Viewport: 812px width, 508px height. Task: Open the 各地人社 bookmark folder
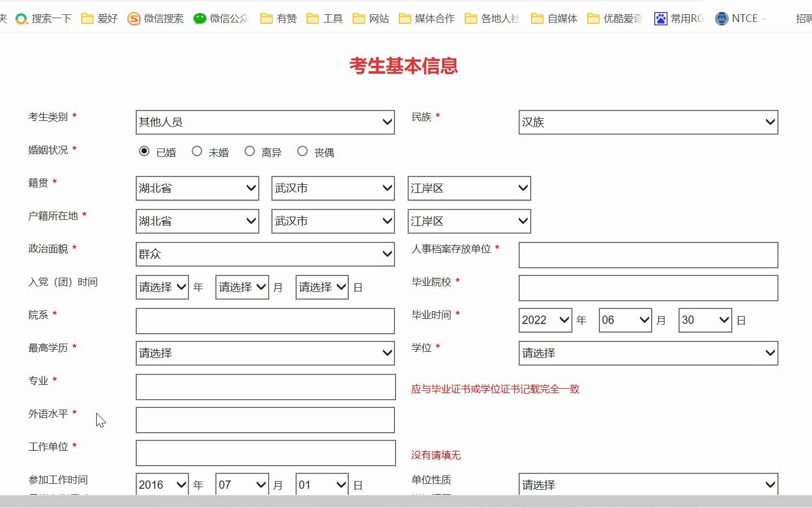point(492,19)
